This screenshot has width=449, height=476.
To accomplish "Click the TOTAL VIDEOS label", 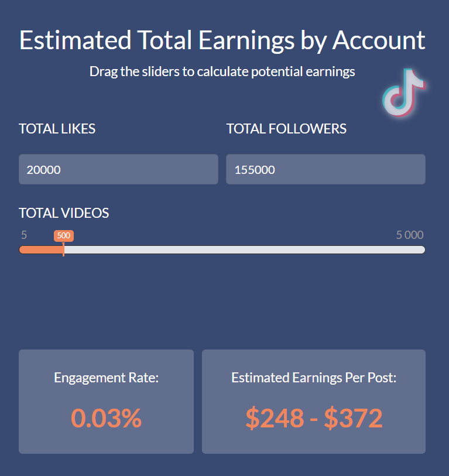I will (64, 213).
